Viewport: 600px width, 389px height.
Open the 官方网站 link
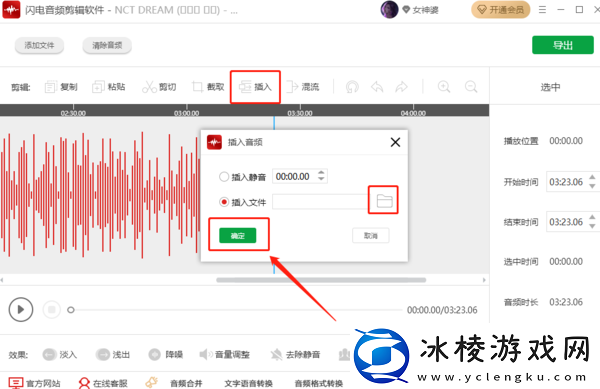(34, 383)
